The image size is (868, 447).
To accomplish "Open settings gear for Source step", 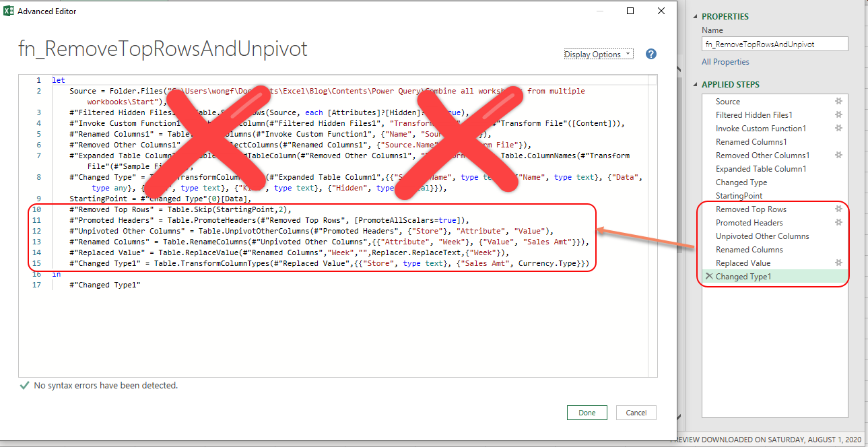I will (x=838, y=101).
